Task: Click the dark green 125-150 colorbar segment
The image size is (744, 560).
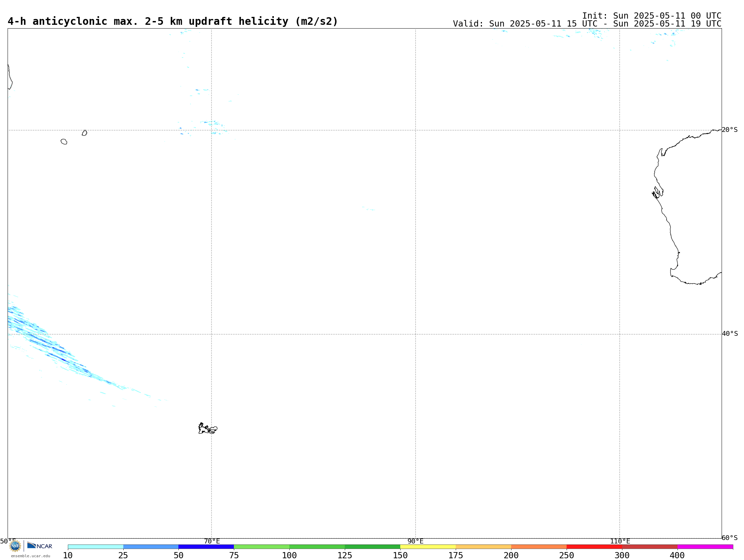Action: 373,547
